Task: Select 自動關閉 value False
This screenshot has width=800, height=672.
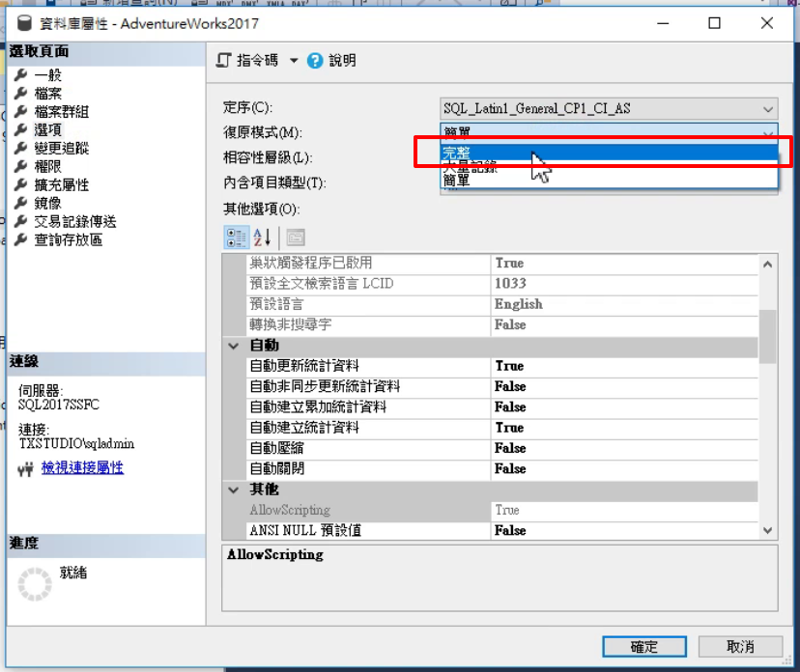Action: pos(625,468)
